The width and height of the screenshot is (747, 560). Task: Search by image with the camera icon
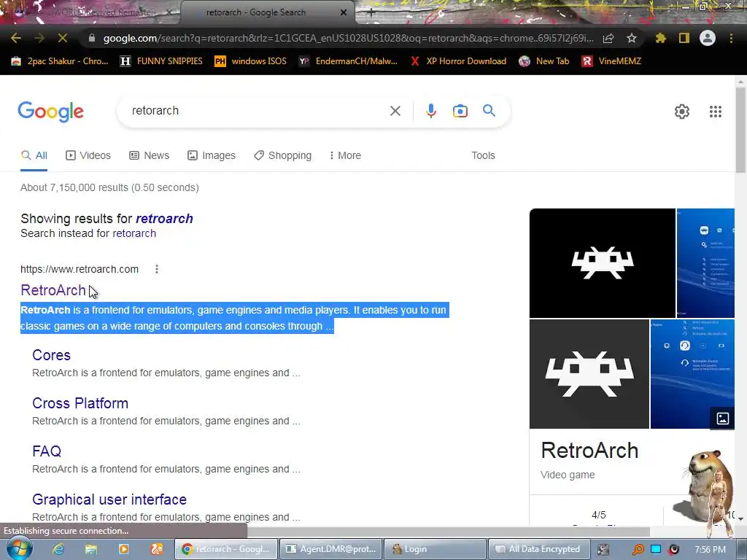[460, 111]
